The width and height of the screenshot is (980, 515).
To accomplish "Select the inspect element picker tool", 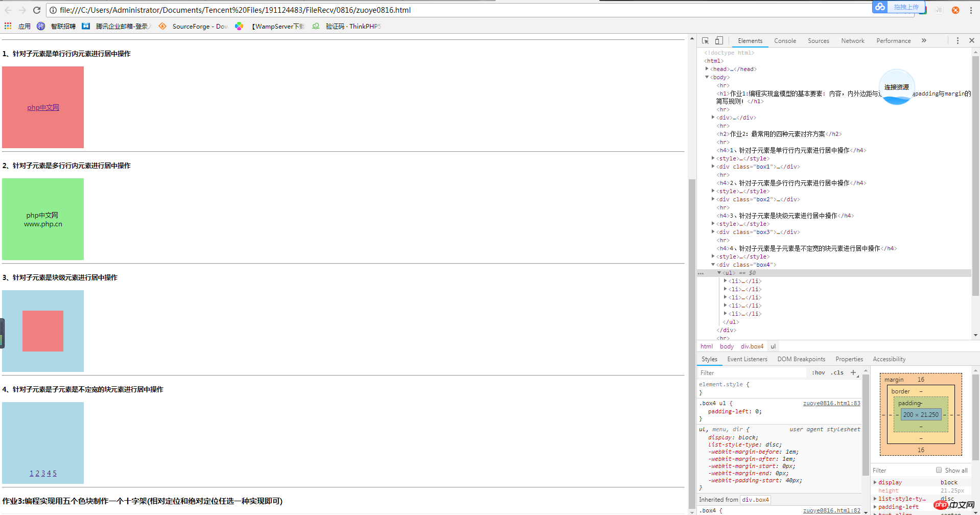I will (705, 40).
